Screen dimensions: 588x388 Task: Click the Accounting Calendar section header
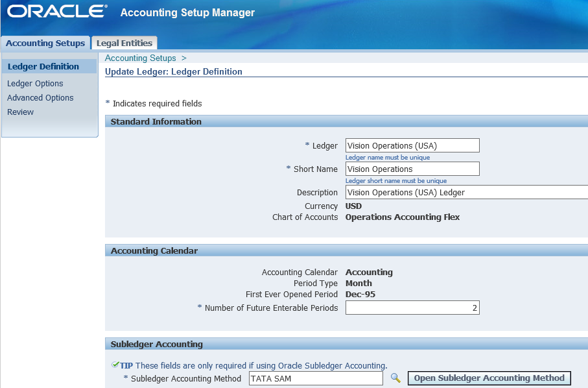[154, 251]
